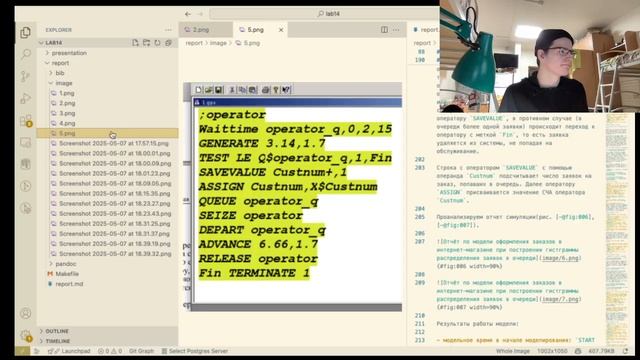This screenshot has width=640, height=360.
Task: Click New Folder icon in LAB14 header
Action: click(x=147, y=42)
